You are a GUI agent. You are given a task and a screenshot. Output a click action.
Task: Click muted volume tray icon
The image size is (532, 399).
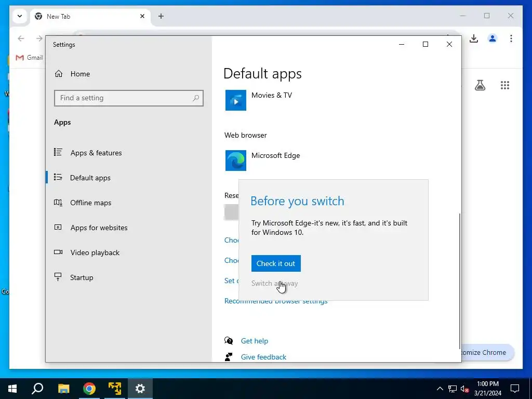464,389
